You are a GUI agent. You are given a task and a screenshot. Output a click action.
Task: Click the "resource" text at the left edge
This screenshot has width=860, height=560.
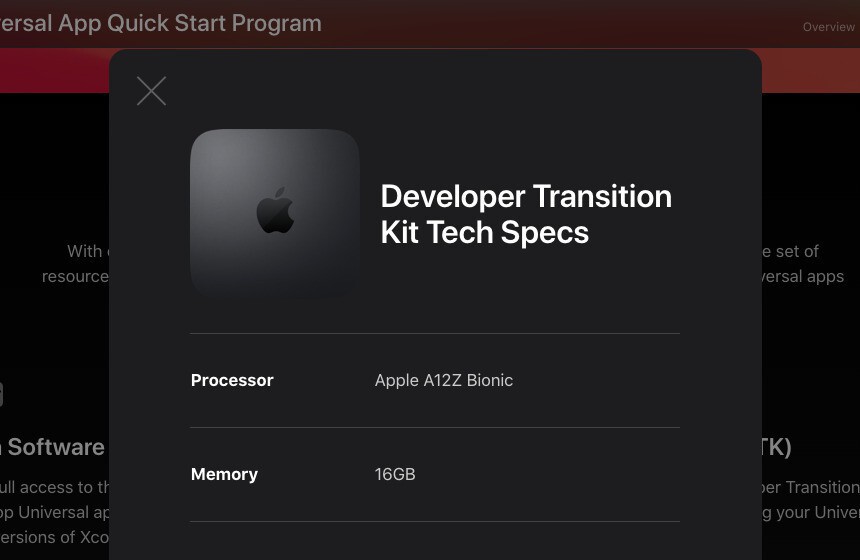point(75,276)
